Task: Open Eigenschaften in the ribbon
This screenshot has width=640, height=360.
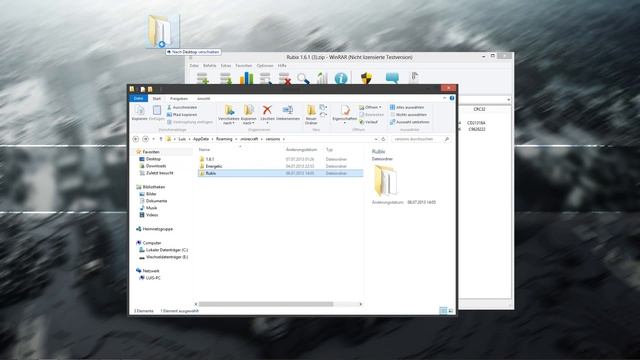Action: pyautogui.click(x=345, y=113)
